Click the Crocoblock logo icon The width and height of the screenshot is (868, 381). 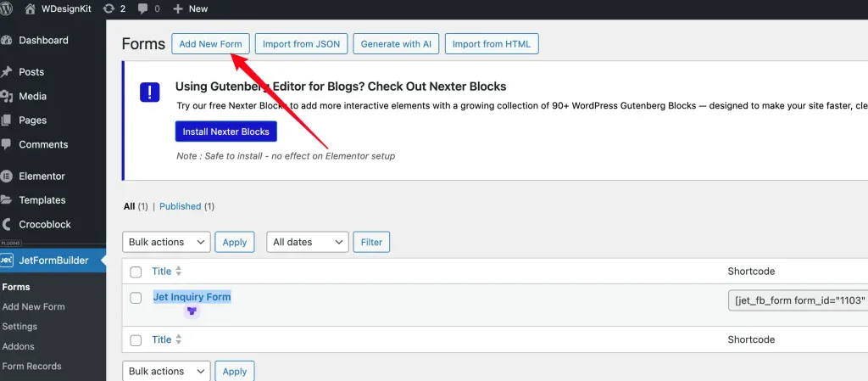tap(6, 224)
